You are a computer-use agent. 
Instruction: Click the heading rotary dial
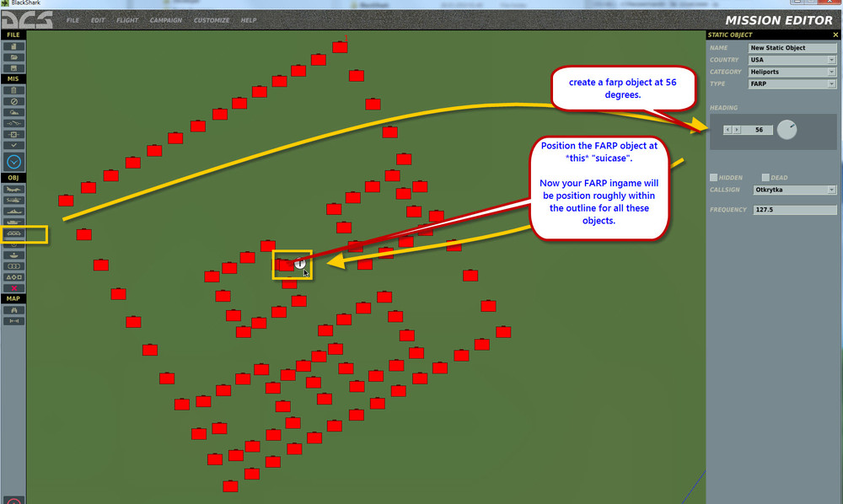point(787,130)
